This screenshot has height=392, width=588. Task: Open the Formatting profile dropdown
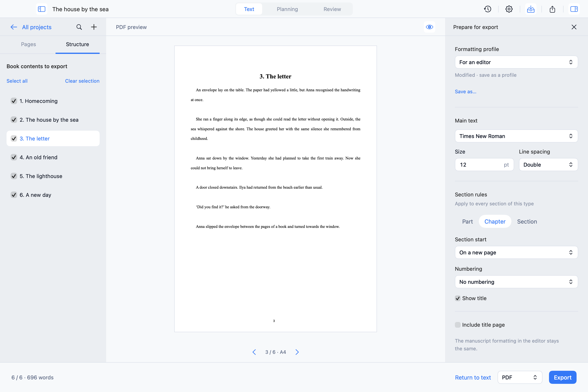(516, 62)
